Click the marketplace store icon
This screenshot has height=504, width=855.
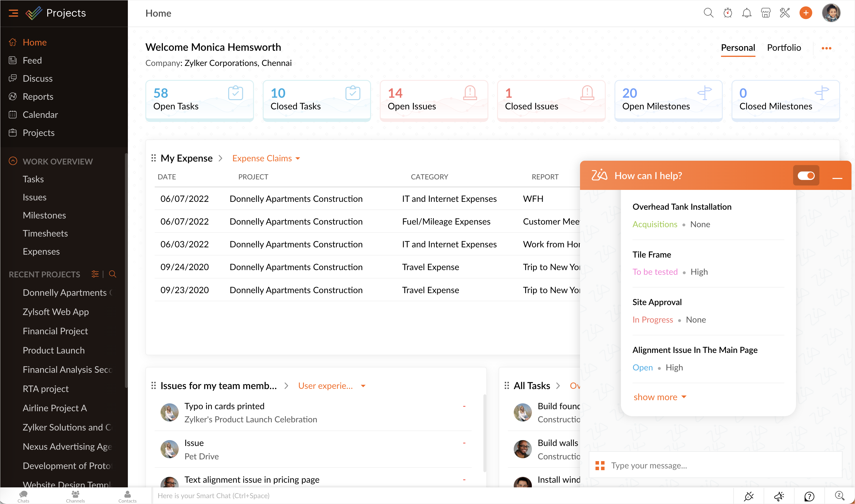(766, 13)
